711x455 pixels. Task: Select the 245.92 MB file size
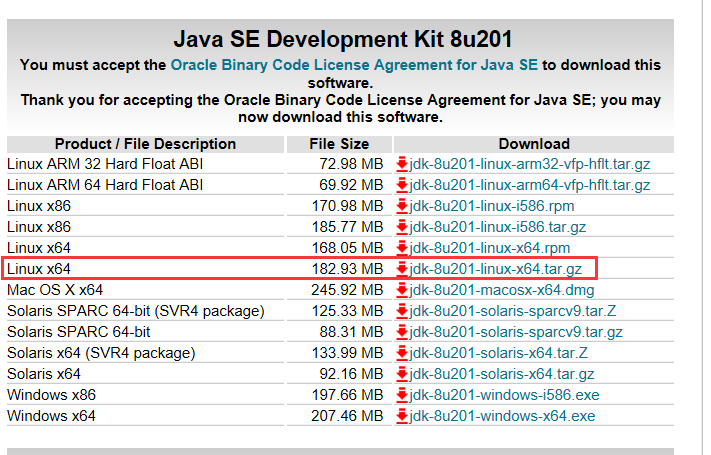tap(347, 289)
